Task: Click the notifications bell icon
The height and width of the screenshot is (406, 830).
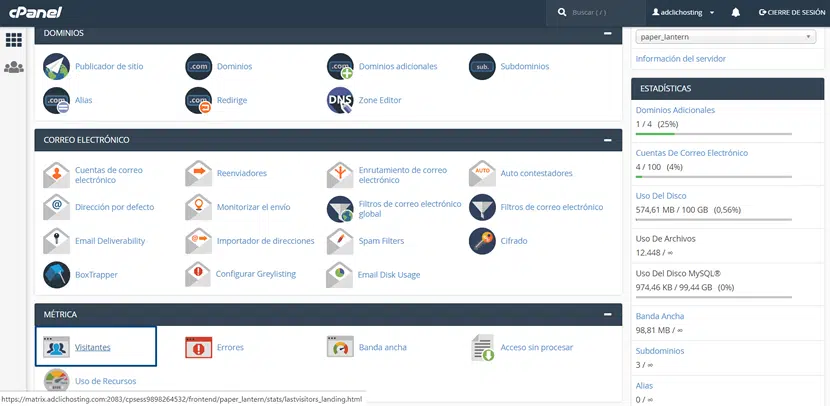Action: point(736,12)
